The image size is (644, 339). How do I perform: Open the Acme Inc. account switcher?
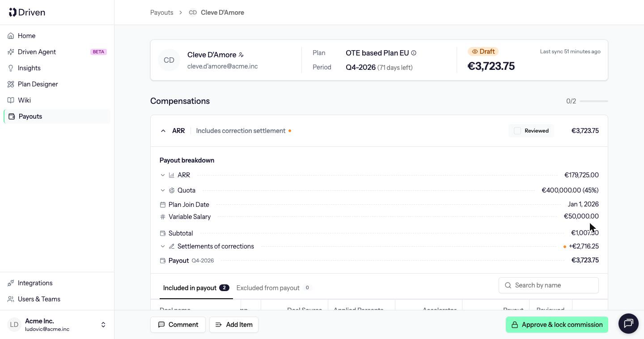(x=57, y=325)
